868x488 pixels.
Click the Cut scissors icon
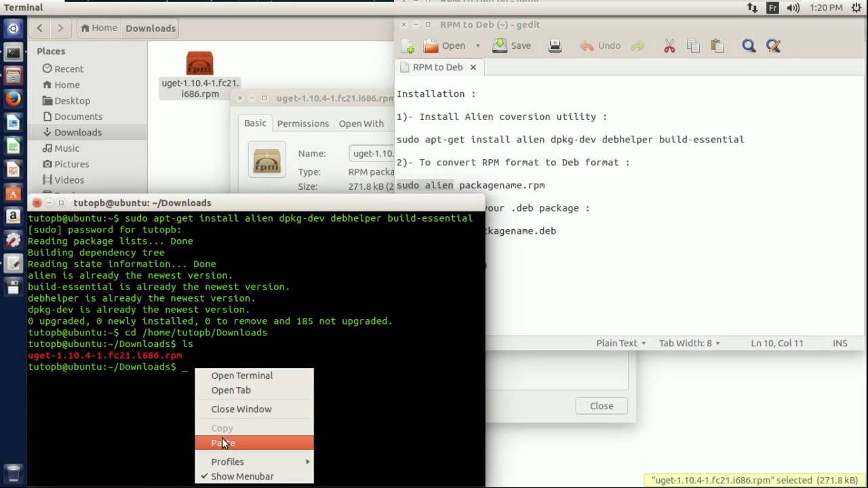(669, 45)
